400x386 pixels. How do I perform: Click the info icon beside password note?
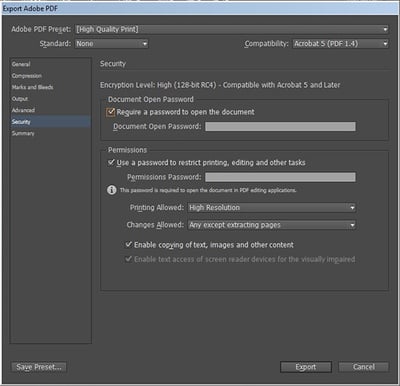[x=111, y=190]
